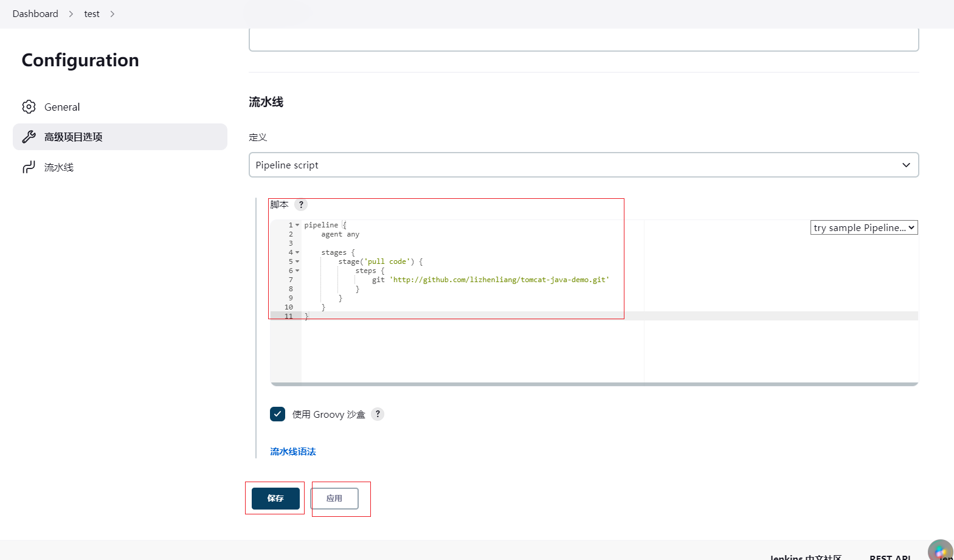Click the 流水线 pipeline icon in sidebar
954x560 pixels.
coord(29,167)
